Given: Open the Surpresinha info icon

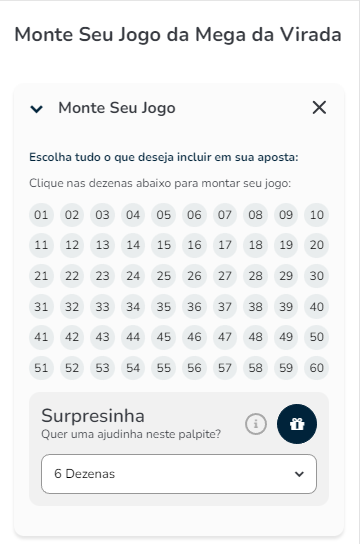Looking at the screenshot, I should tap(256, 424).
